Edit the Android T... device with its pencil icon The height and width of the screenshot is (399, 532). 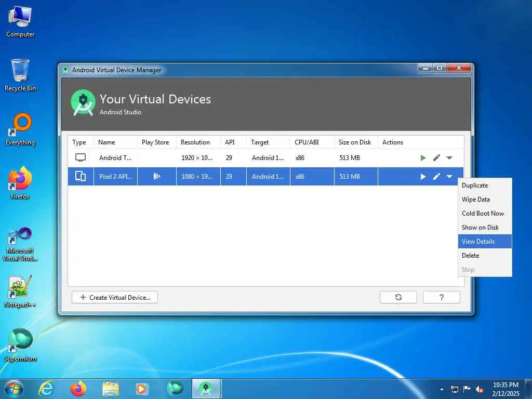coord(436,158)
